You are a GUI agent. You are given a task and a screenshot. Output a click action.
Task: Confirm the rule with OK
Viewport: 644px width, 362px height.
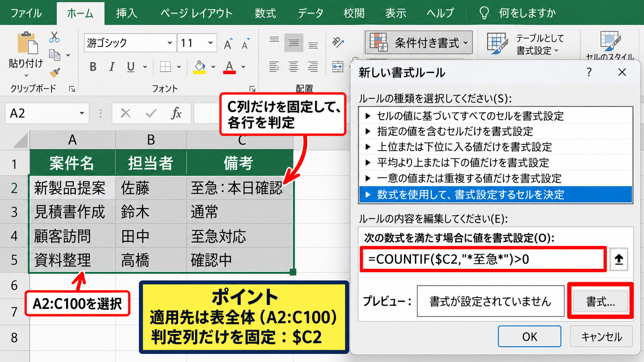click(530, 337)
